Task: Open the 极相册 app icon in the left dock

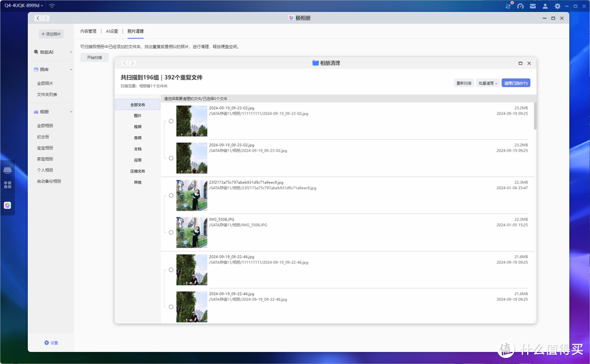Action: pos(7,205)
